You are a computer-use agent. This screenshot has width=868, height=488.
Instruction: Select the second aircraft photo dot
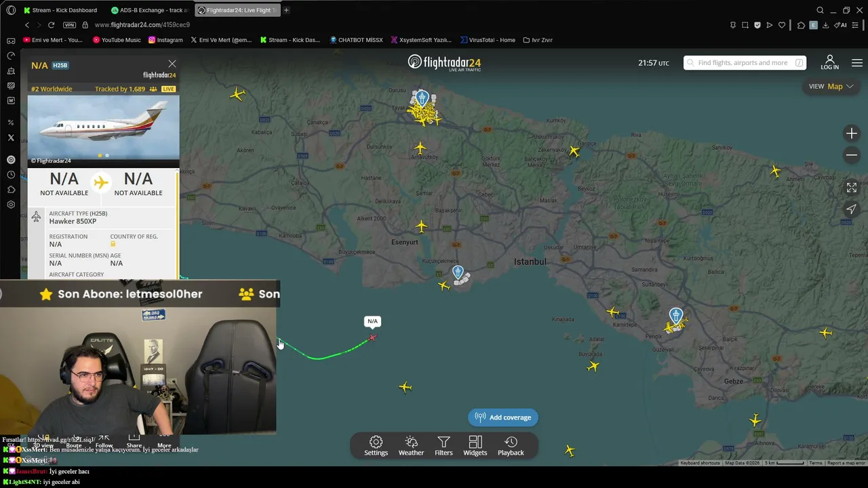click(107, 155)
